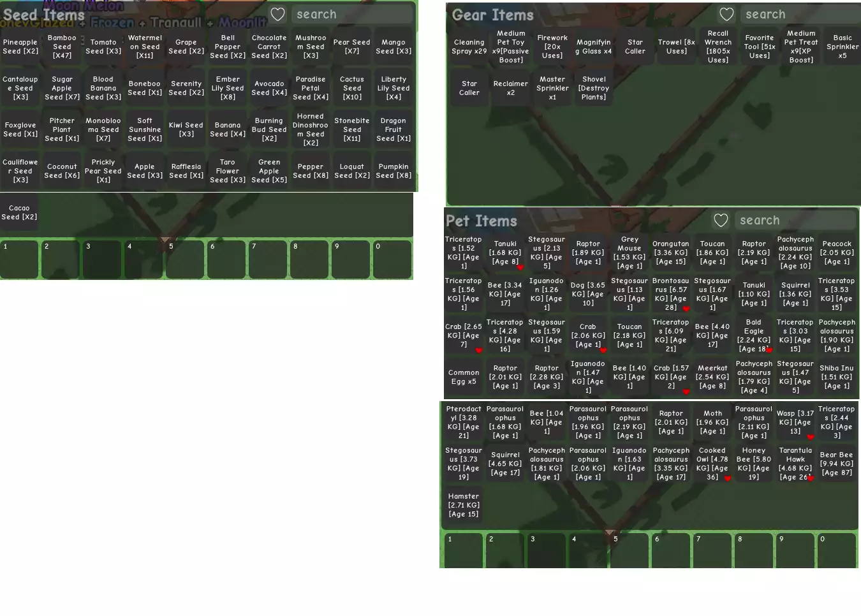
Task: Toggle favorites heart in Pet Items header
Action: (721, 220)
